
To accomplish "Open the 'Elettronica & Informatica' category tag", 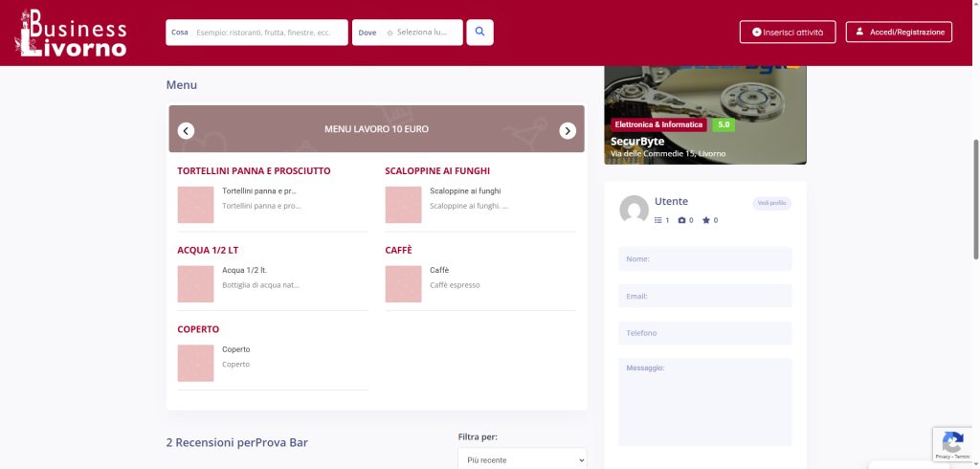I will coord(658,124).
